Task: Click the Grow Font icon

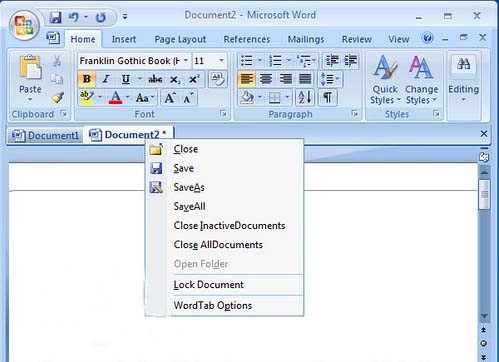Action: pyautogui.click(x=170, y=98)
